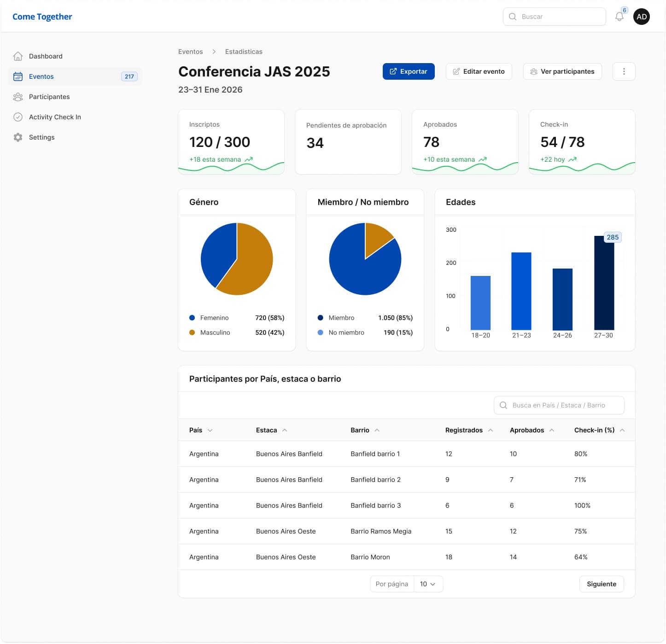The height and width of the screenshot is (644, 666).
Task: Click the Participantes people icon
Action: coord(18,97)
